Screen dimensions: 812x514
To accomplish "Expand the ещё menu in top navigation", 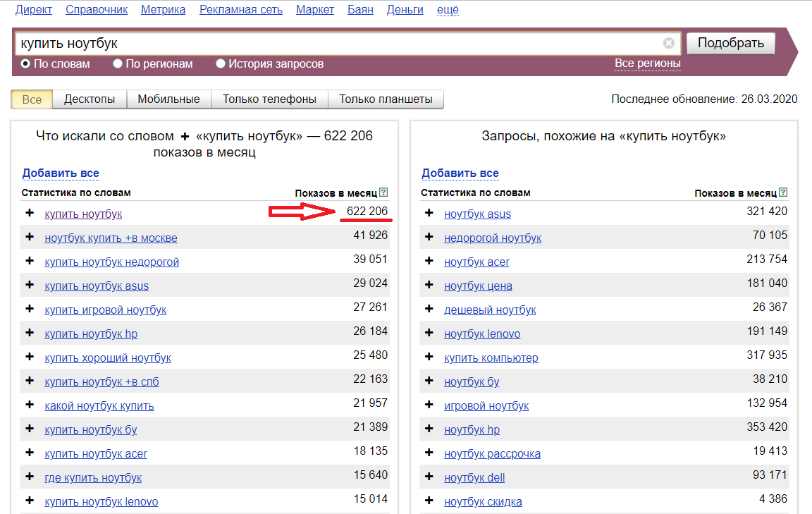I will (x=448, y=9).
